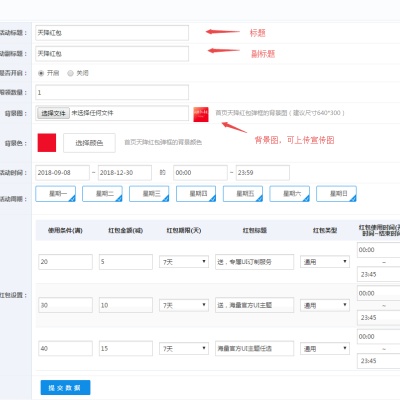
Task: Click the red packet amount field 15
Action: pos(126,349)
